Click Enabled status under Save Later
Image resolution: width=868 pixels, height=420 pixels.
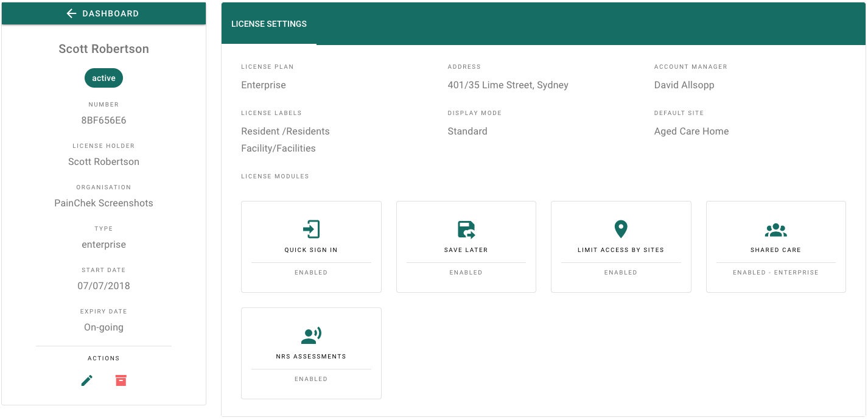coord(466,273)
